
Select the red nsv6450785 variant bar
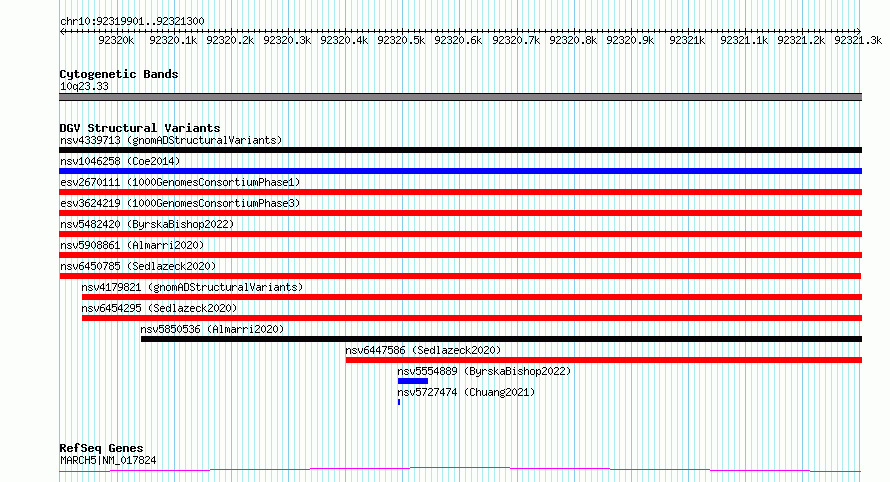tap(460, 276)
